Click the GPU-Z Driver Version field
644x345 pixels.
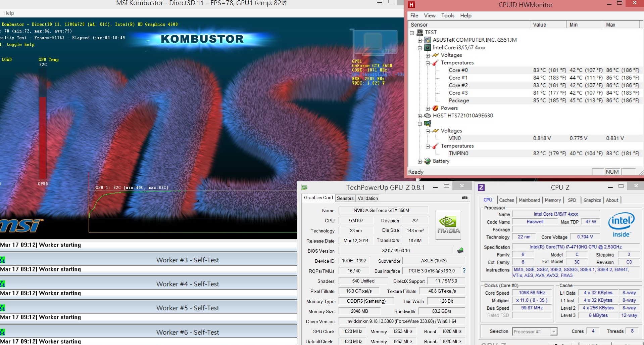tap(402, 321)
